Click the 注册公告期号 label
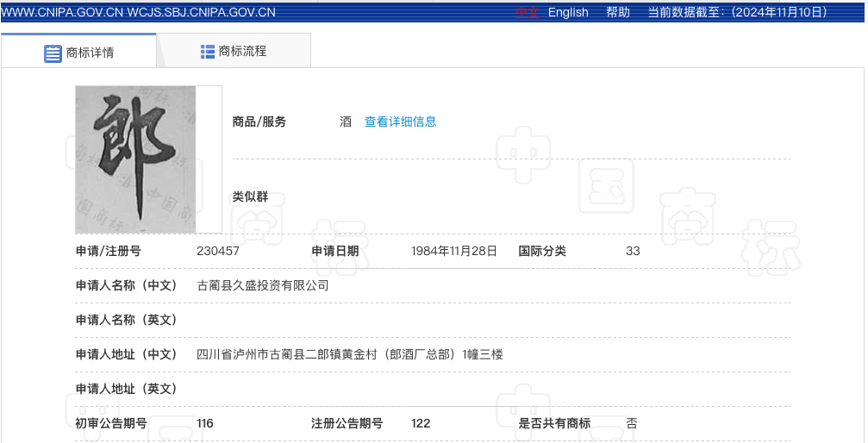This screenshot has width=868, height=443. [x=347, y=424]
